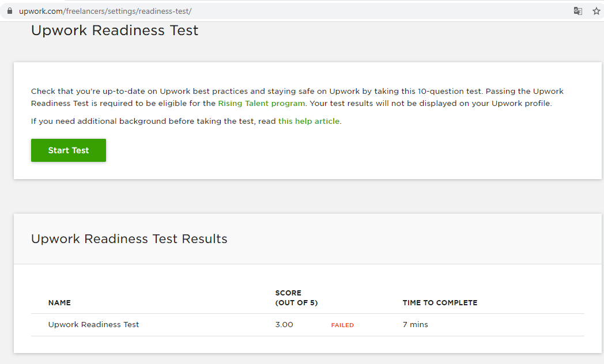This screenshot has width=604, height=364.
Task: Open the 'this help article' link
Action: tap(309, 121)
